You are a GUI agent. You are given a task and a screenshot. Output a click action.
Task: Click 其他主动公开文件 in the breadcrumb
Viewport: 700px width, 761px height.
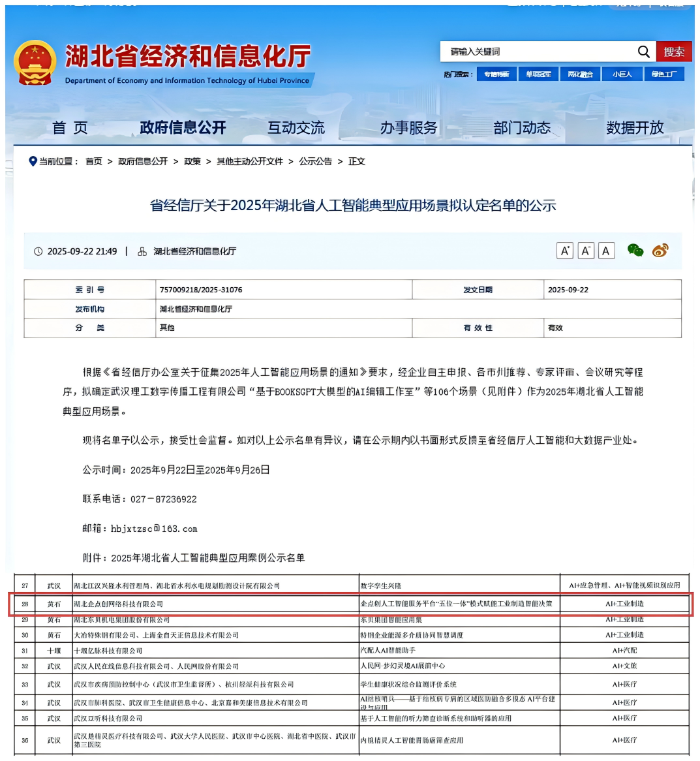pos(250,161)
